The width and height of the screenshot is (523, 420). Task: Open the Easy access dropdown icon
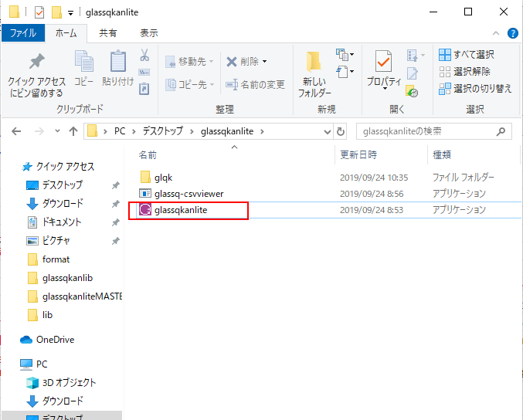coord(345,71)
